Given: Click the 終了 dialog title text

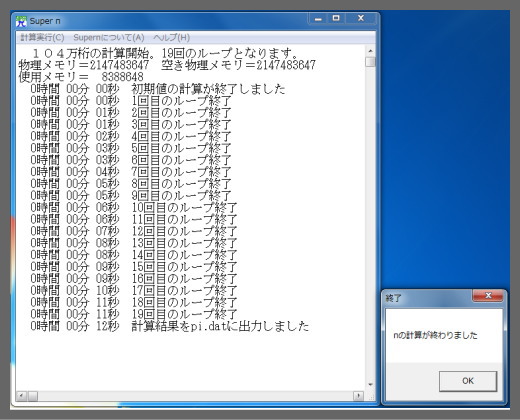Looking at the screenshot, I should pyautogui.click(x=393, y=298).
